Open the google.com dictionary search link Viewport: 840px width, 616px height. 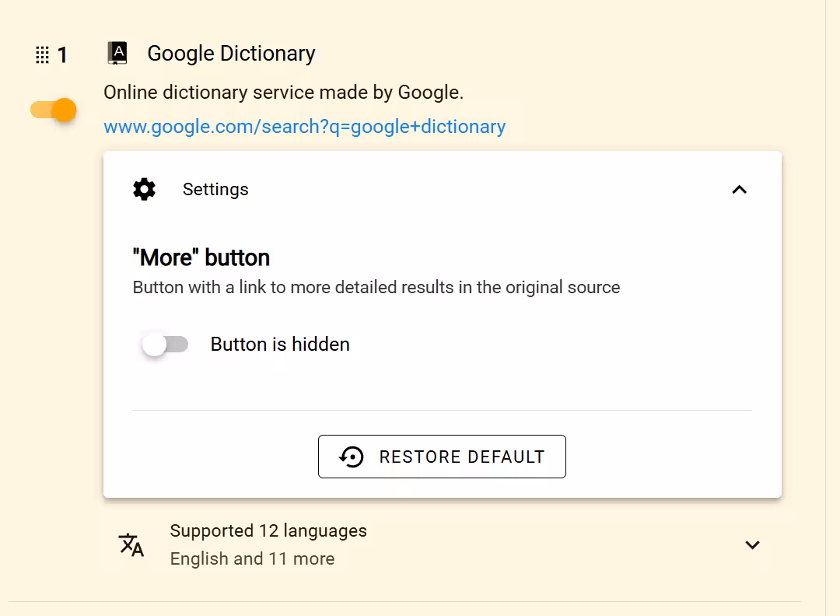pyautogui.click(x=304, y=127)
